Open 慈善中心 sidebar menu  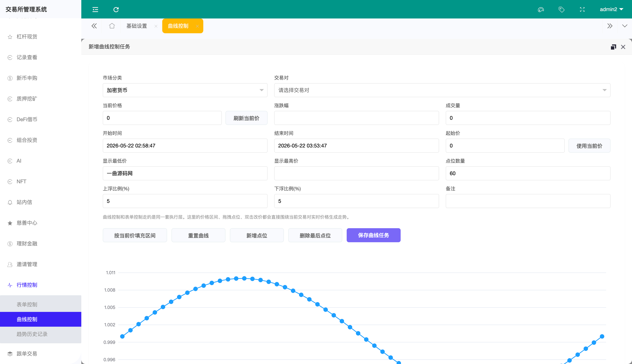click(40, 223)
